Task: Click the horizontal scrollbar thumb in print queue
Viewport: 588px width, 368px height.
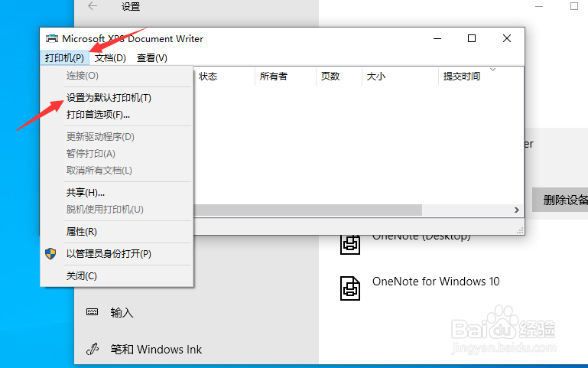Action: (x=308, y=210)
